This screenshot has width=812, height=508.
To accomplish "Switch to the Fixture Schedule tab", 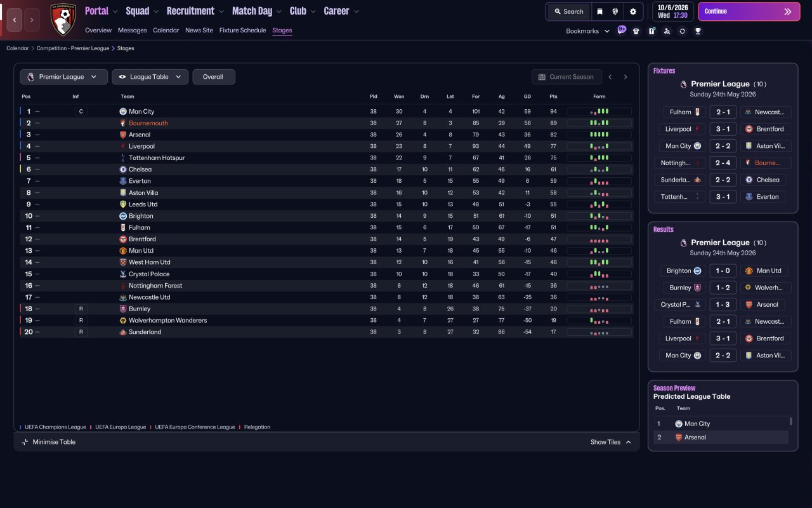I will coord(242,30).
